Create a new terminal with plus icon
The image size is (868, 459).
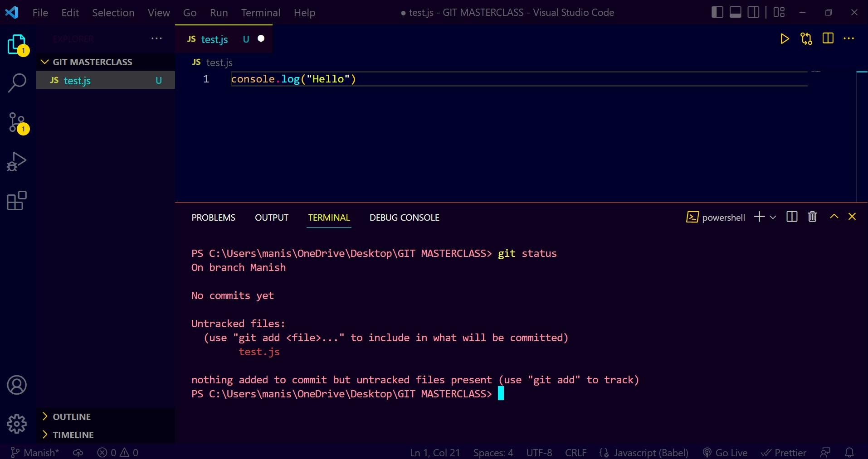[x=759, y=217]
